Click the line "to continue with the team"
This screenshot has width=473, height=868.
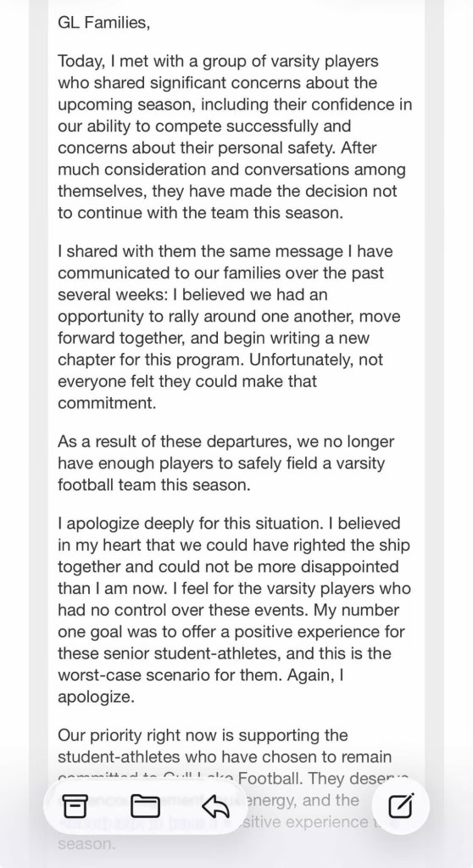(x=200, y=213)
